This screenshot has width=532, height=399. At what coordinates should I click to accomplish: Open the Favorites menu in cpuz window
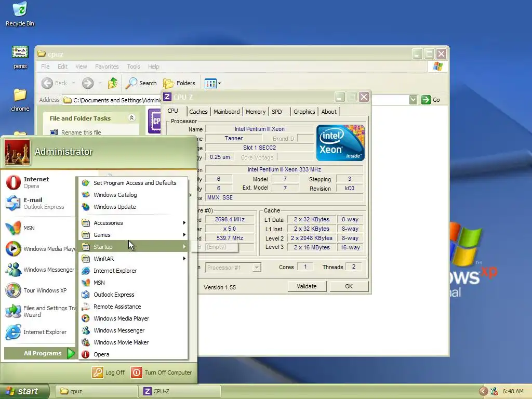pyautogui.click(x=107, y=66)
